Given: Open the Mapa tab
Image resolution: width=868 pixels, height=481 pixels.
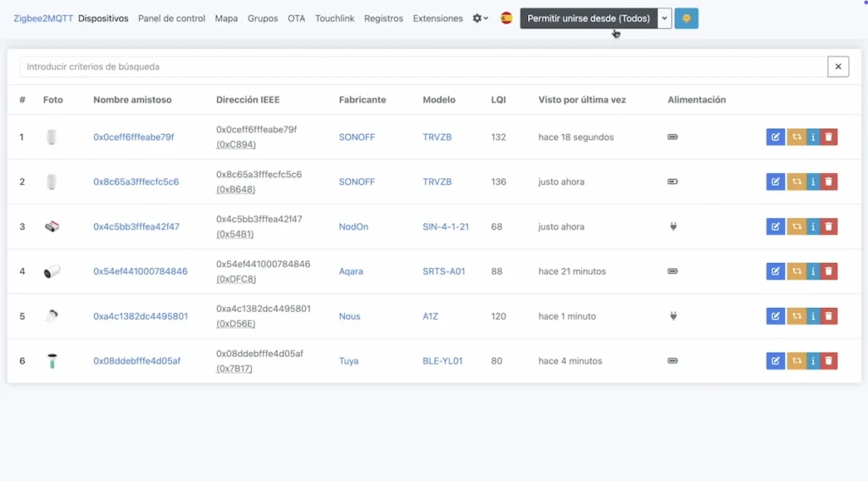Looking at the screenshot, I should click(226, 19).
